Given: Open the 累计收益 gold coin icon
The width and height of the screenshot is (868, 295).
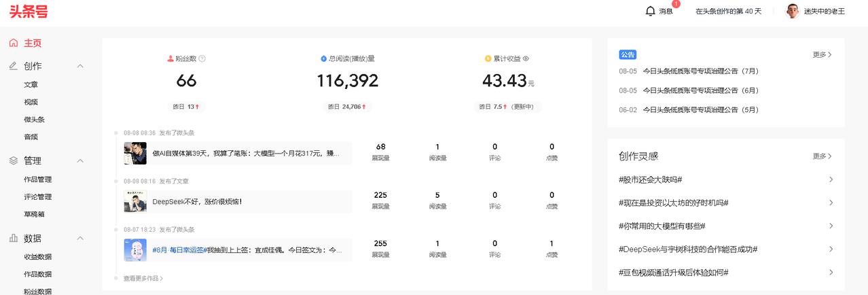Looking at the screenshot, I should (488, 58).
